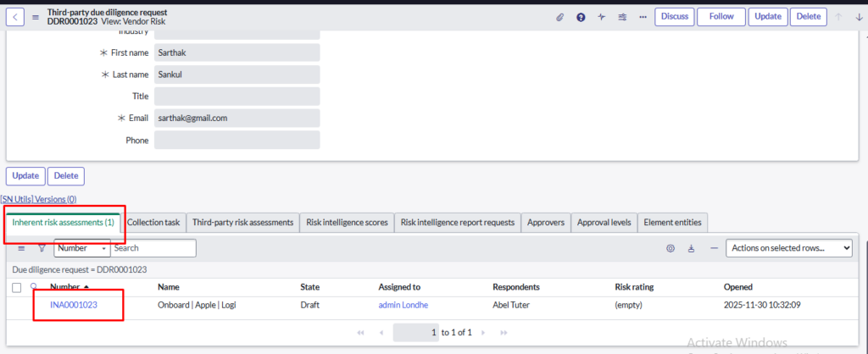Open the paperclip attachments icon
This screenshot has height=354, width=868.
[x=559, y=17]
